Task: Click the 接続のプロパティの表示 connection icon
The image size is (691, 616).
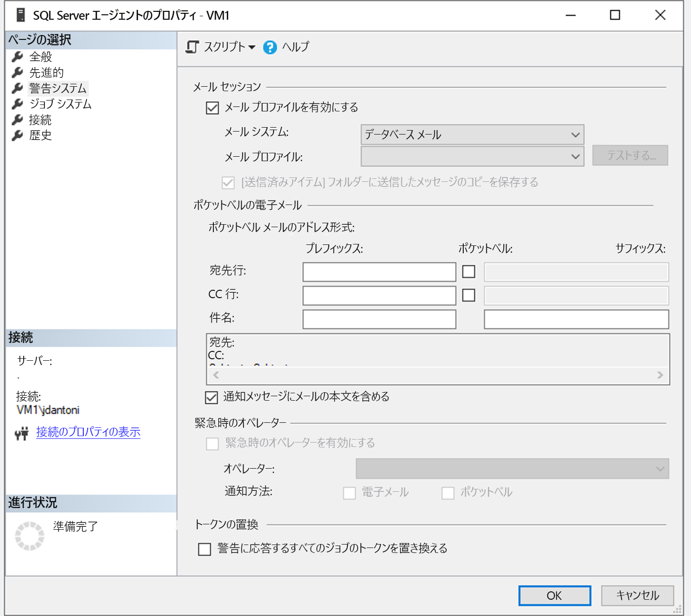Action: (22, 432)
